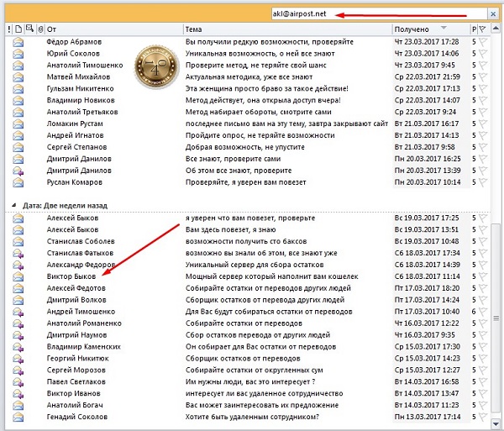Flag the Станислав Соболев message
This screenshot has height=431, width=504.
point(483,241)
